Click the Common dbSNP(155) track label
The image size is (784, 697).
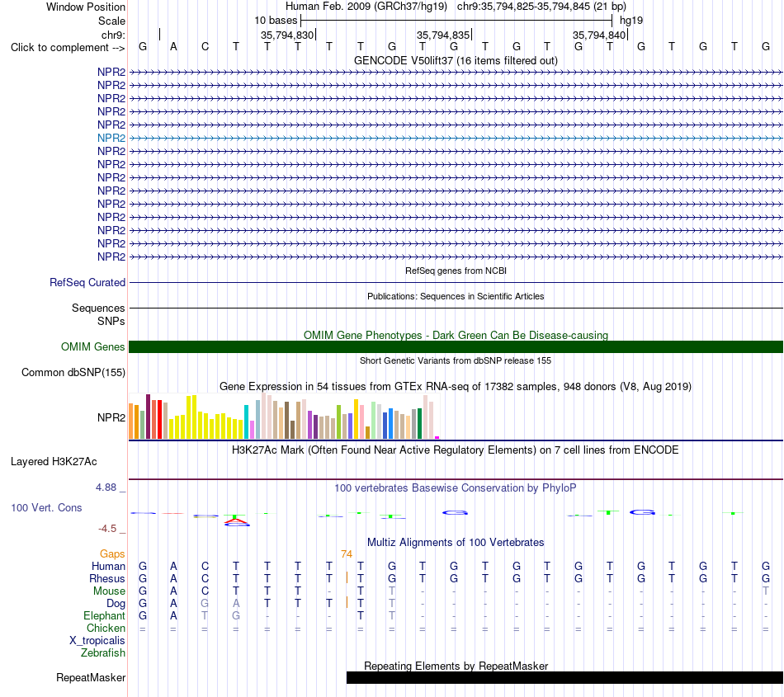(73, 372)
